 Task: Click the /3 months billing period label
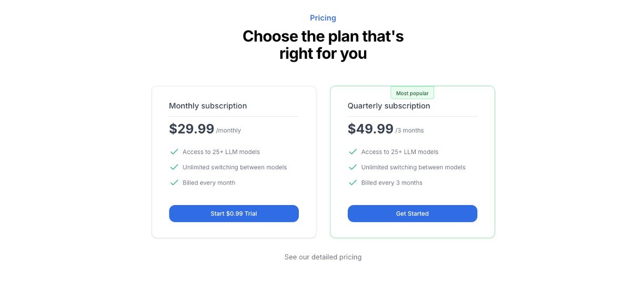pos(409,130)
